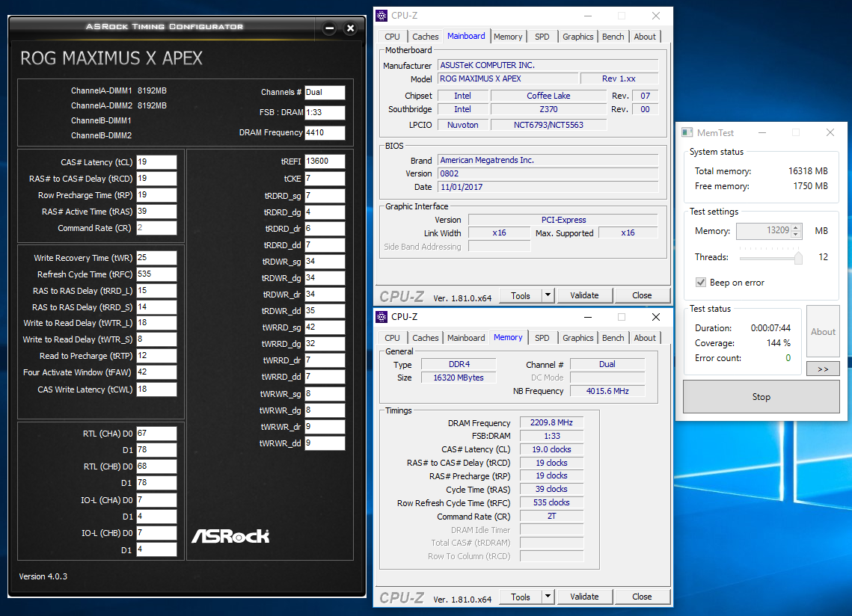
Task: Click Close button in lower CPU-Z window
Action: click(643, 597)
